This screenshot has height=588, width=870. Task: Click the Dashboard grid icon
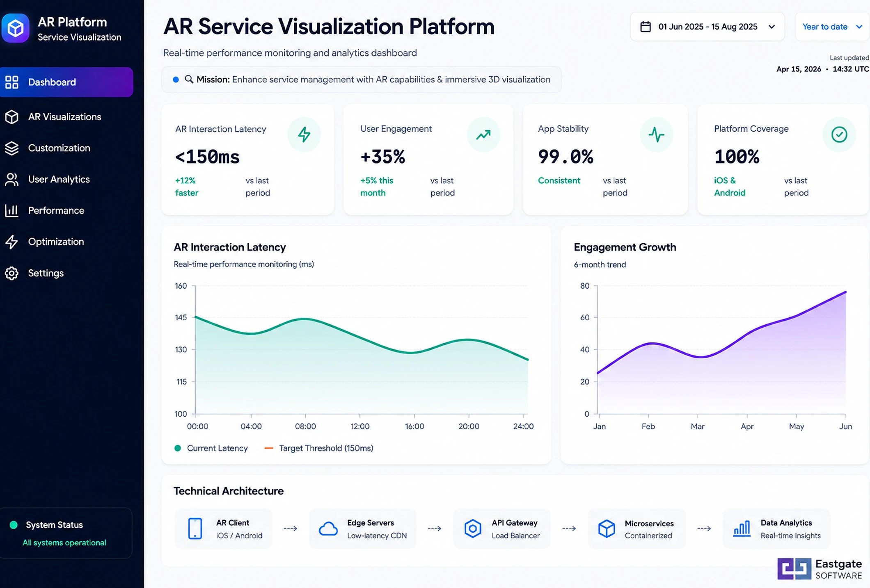[11, 82]
